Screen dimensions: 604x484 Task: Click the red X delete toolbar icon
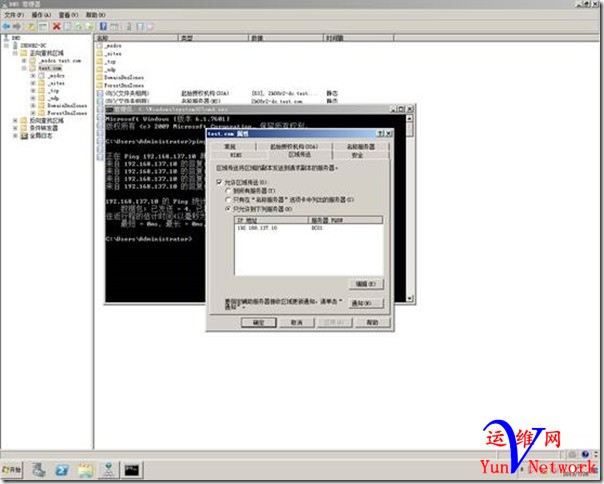tap(57, 26)
